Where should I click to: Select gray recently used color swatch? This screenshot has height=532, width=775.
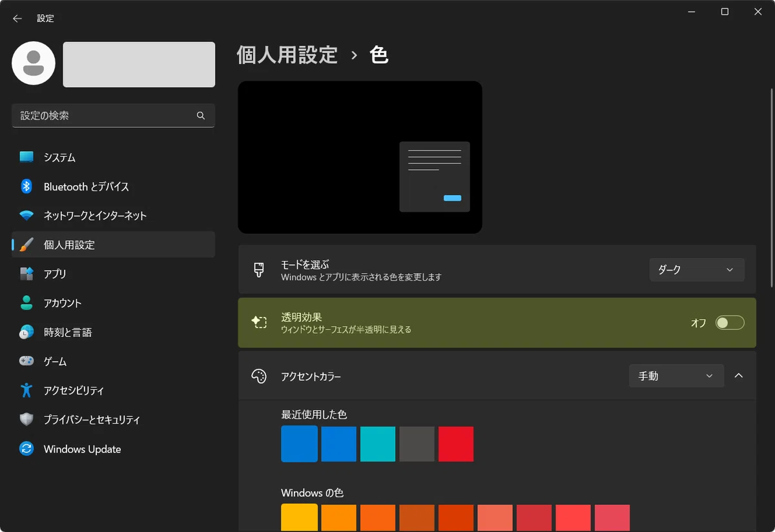point(417,444)
